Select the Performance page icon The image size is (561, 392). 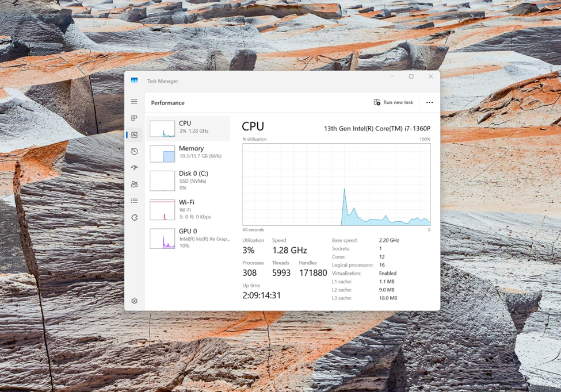[134, 134]
